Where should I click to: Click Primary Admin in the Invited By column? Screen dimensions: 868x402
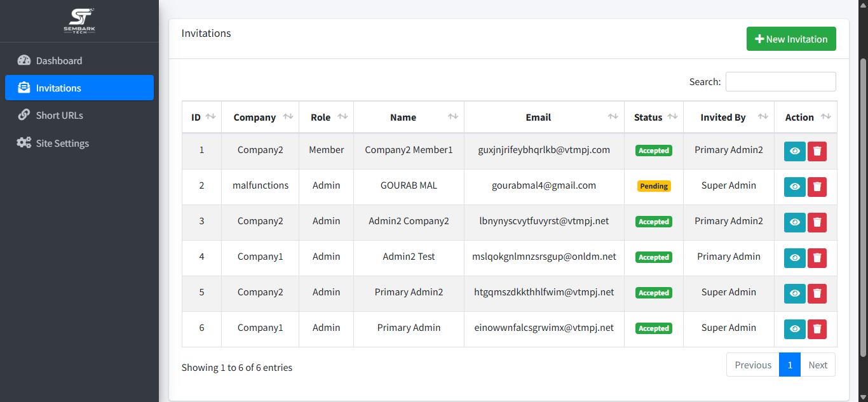click(729, 257)
